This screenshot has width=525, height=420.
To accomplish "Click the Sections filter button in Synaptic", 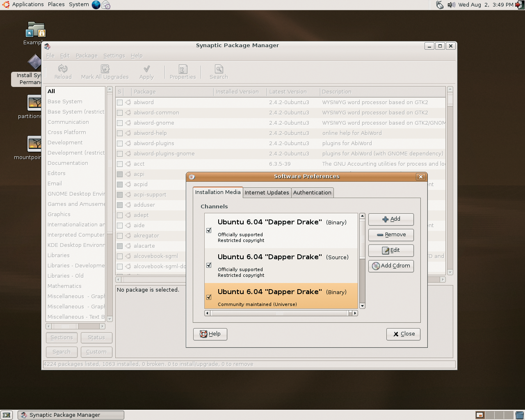I will [x=62, y=338].
